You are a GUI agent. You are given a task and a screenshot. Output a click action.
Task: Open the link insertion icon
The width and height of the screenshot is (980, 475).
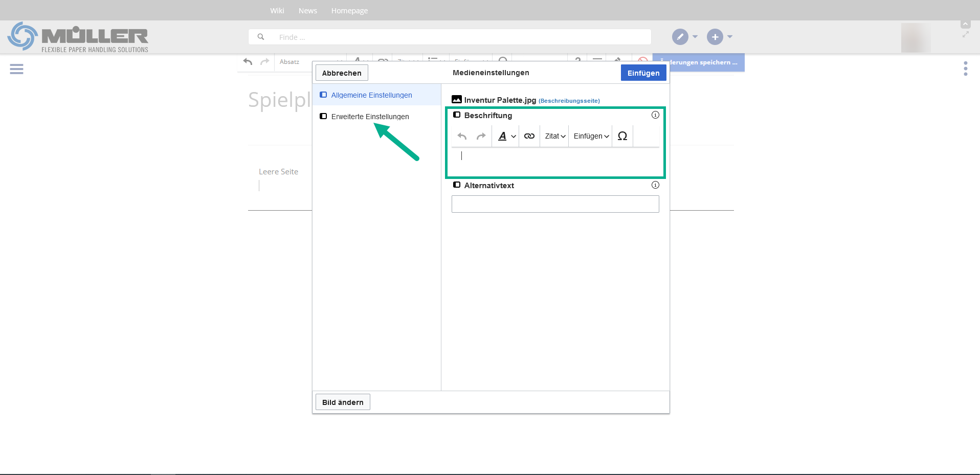[529, 136]
